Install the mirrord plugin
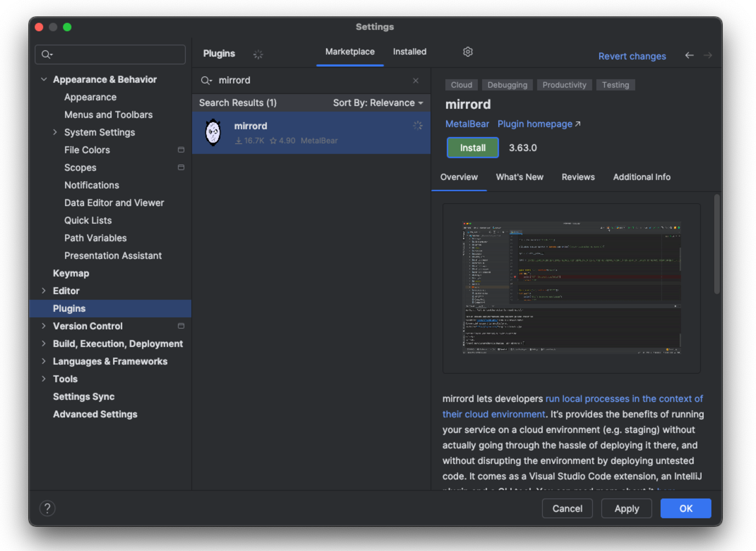756x551 pixels. (472, 148)
